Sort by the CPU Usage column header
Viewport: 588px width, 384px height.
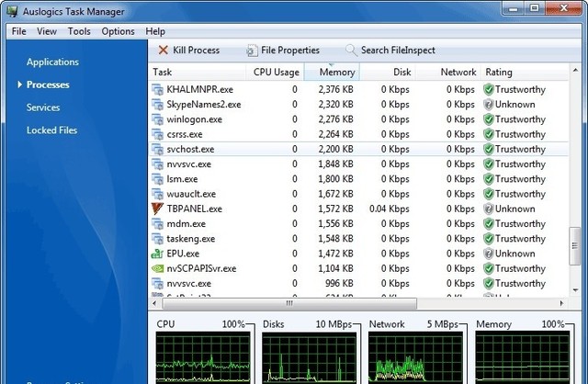275,72
